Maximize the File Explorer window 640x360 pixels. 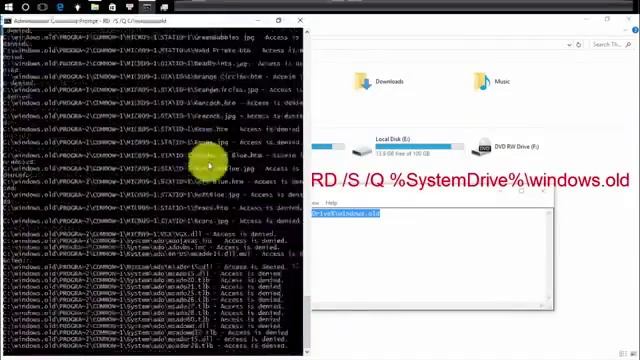[x=607, y=19]
